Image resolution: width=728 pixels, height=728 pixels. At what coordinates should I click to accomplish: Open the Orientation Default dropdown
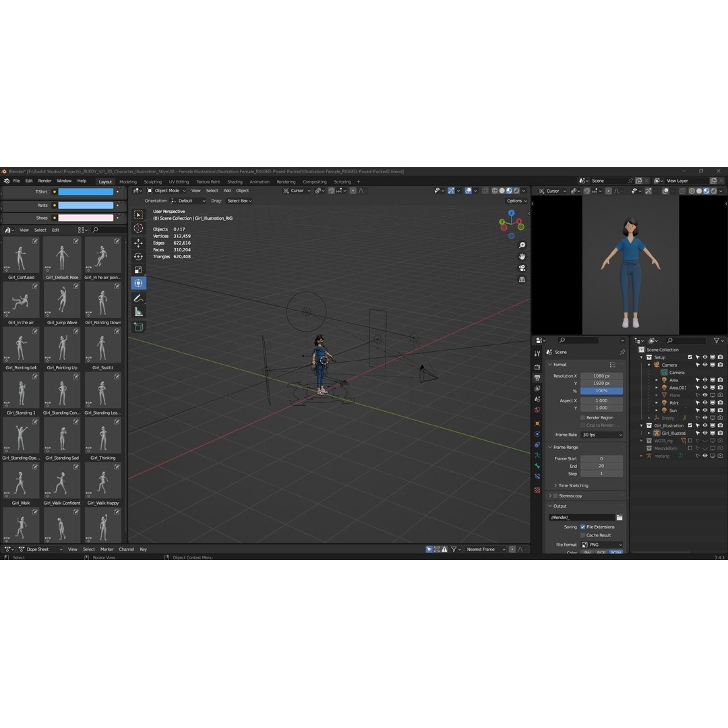[188, 201]
